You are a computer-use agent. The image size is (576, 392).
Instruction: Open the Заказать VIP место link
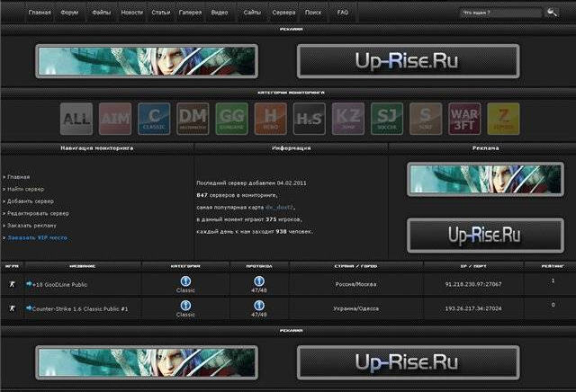point(38,237)
